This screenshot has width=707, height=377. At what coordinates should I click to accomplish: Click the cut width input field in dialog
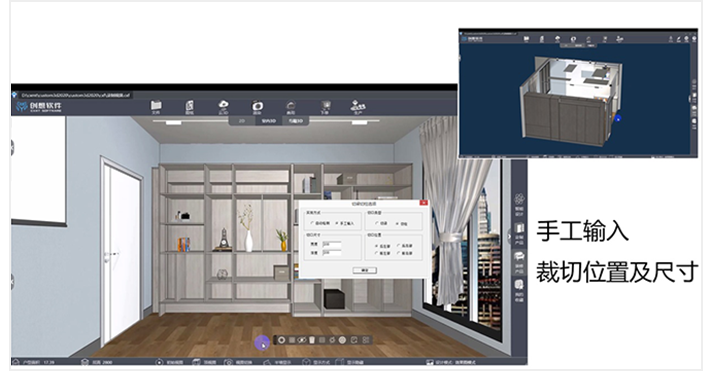[332, 244]
